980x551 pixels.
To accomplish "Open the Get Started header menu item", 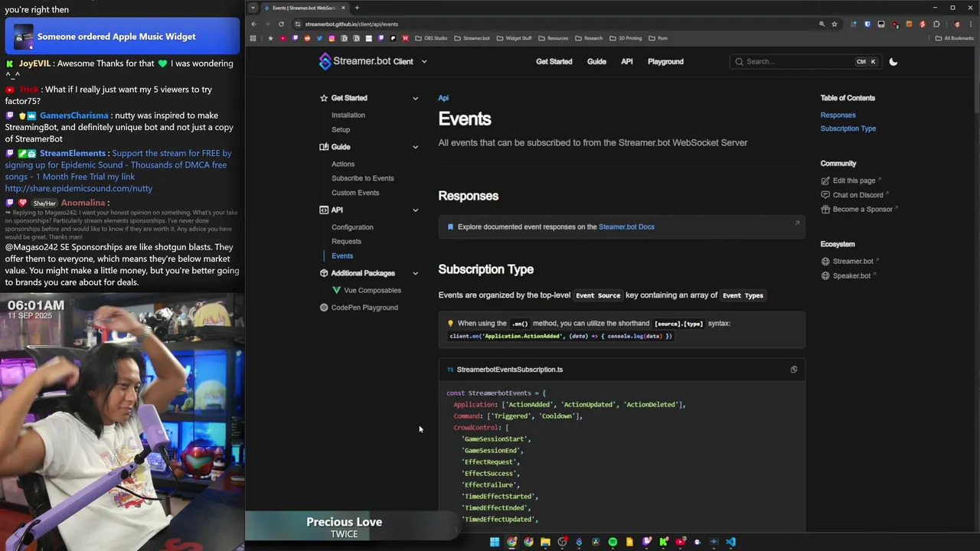I will [x=554, y=61].
